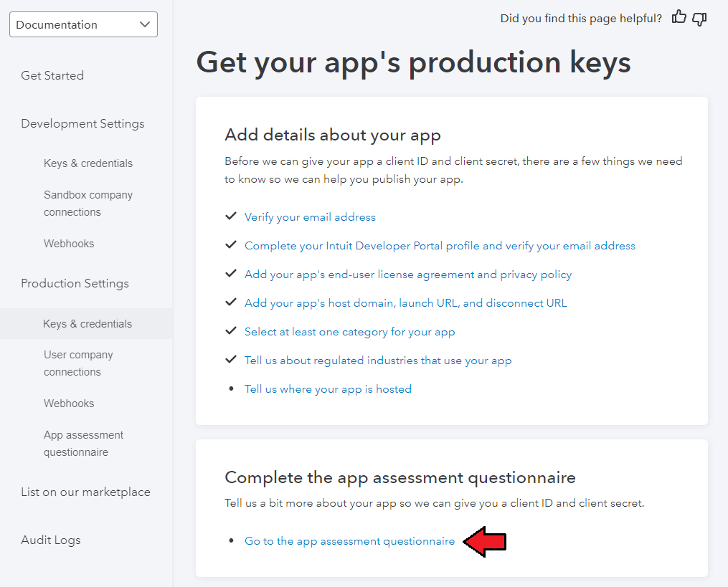Image resolution: width=728 pixels, height=587 pixels.
Task: Open Keys & credentials under Development Settings
Action: tap(88, 163)
